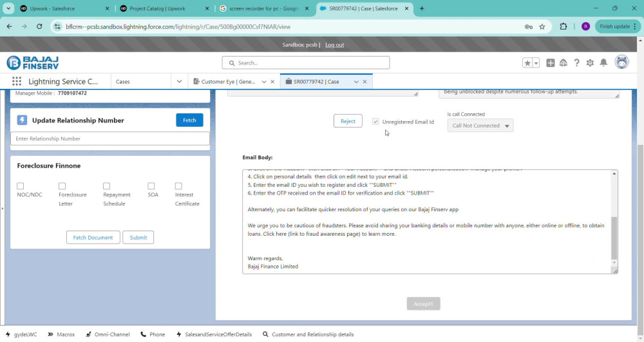644x342 pixels.
Task: Tick the Repayment Schedule checkbox
Action: [x=107, y=186]
